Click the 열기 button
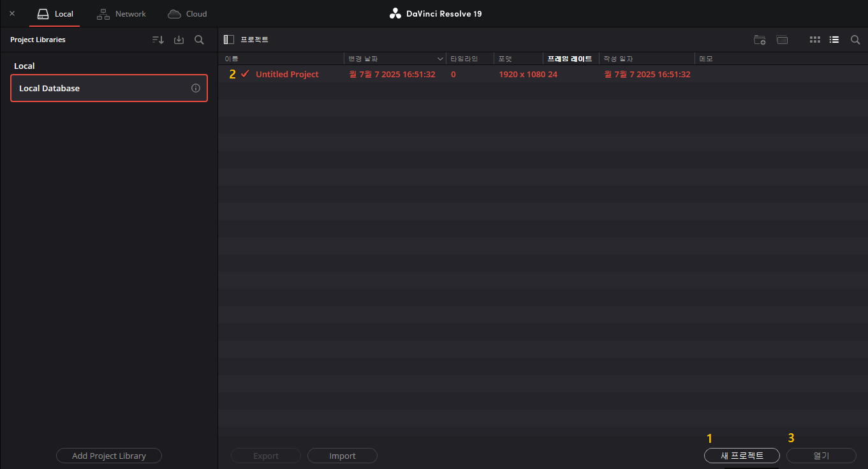Image resolution: width=868 pixels, height=469 pixels. (821, 456)
